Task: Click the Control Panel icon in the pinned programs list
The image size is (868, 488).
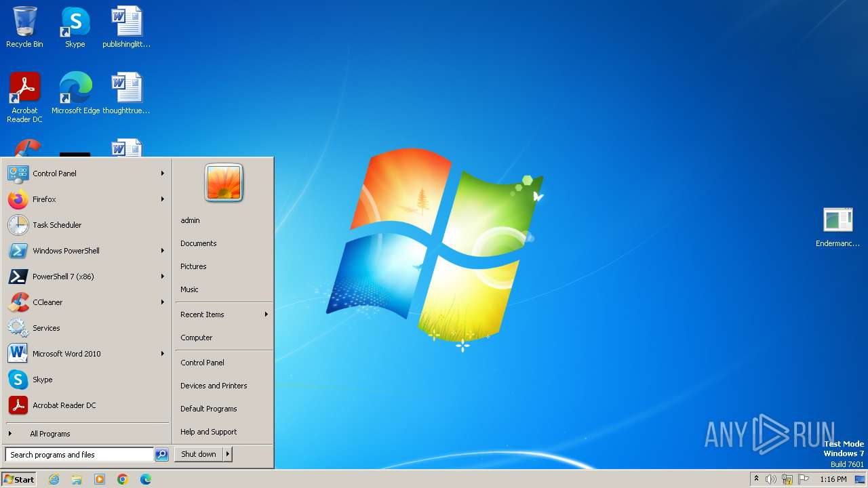Action: [18, 174]
